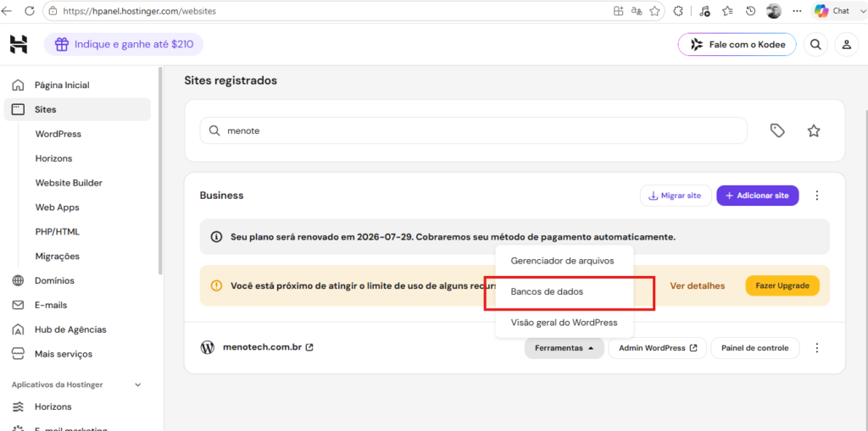This screenshot has width=868, height=431.
Task: Click the browser profile avatar
Action: pyautogui.click(x=774, y=10)
